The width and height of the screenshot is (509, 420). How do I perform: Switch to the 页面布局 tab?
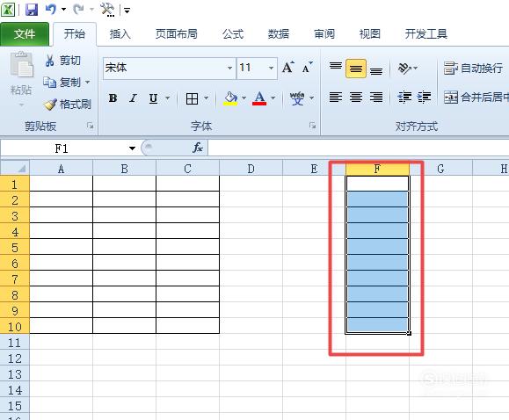pyautogui.click(x=177, y=33)
